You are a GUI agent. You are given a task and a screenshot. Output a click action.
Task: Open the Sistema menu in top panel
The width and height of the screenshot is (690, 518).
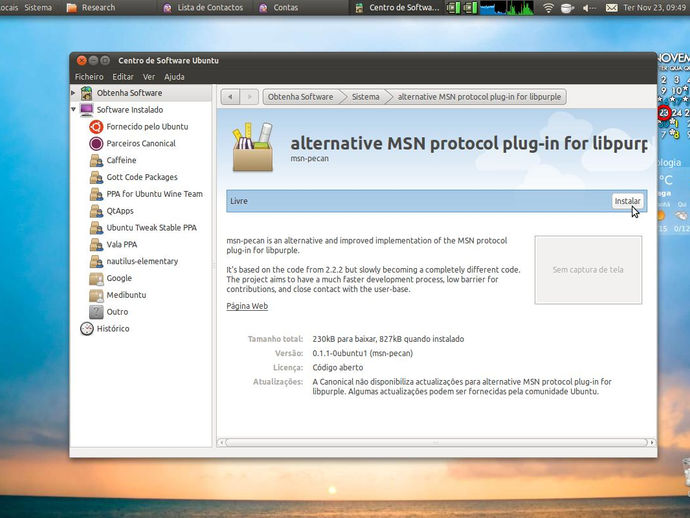tap(38, 7)
